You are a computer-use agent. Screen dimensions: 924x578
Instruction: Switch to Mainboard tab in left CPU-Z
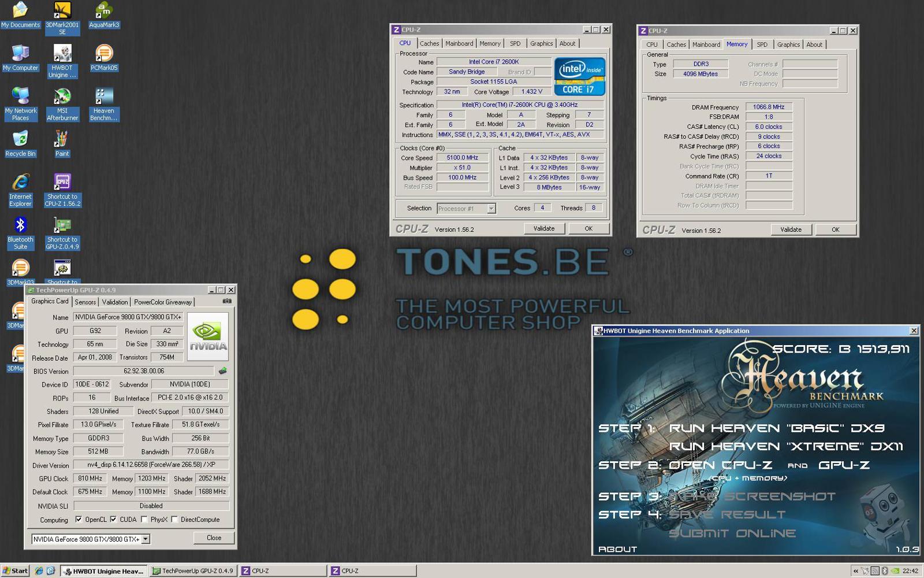coord(459,43)
